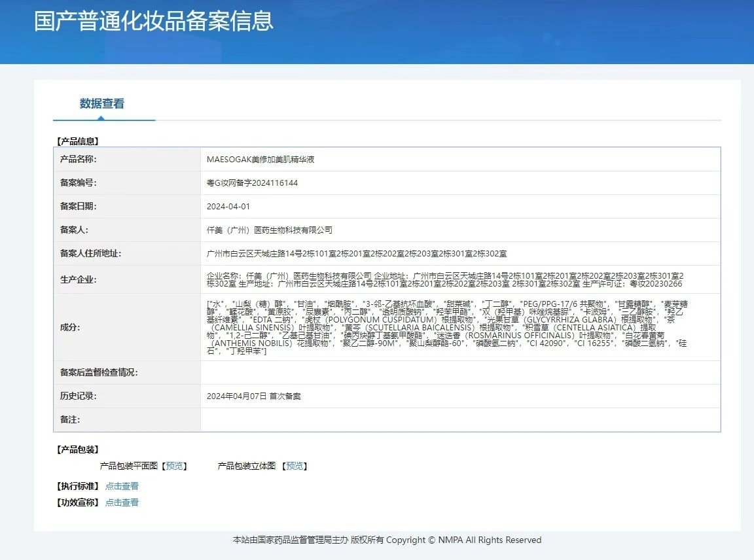The image size is (754, 560).
Task: Click the NMPA copyright footer text
Action: tap(387, 540)
